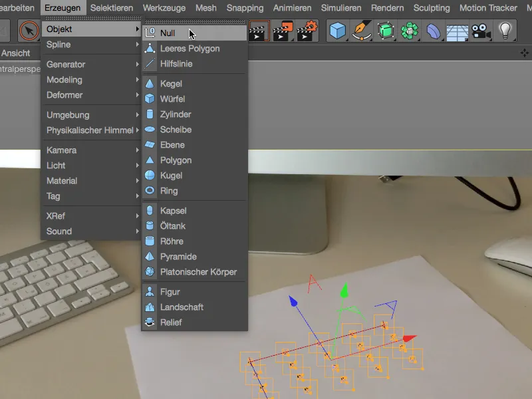The image size is (532, 399).
Task: Create a Ring torus object
Action: tap(194, 191)
